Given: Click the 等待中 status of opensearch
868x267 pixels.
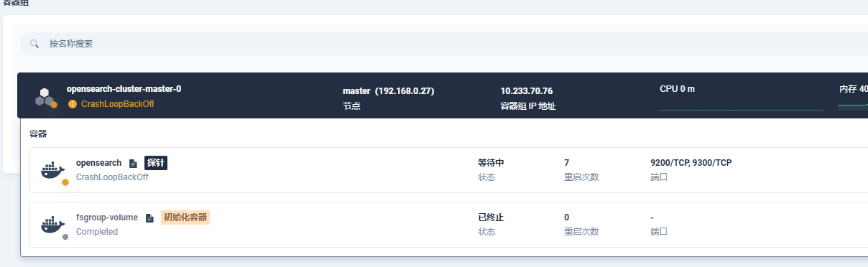Looking at the screenshot, I should [491, 163].
